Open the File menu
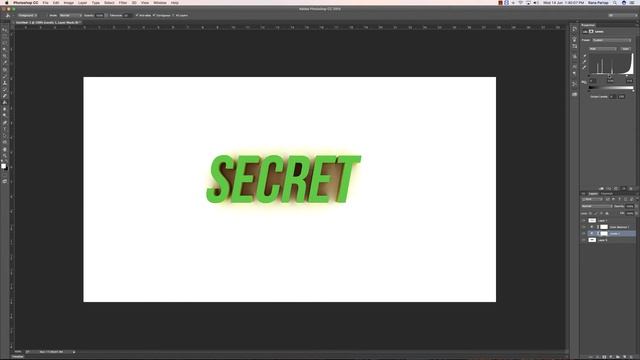This screenshot has width=640, height=360. click(45, 2)
